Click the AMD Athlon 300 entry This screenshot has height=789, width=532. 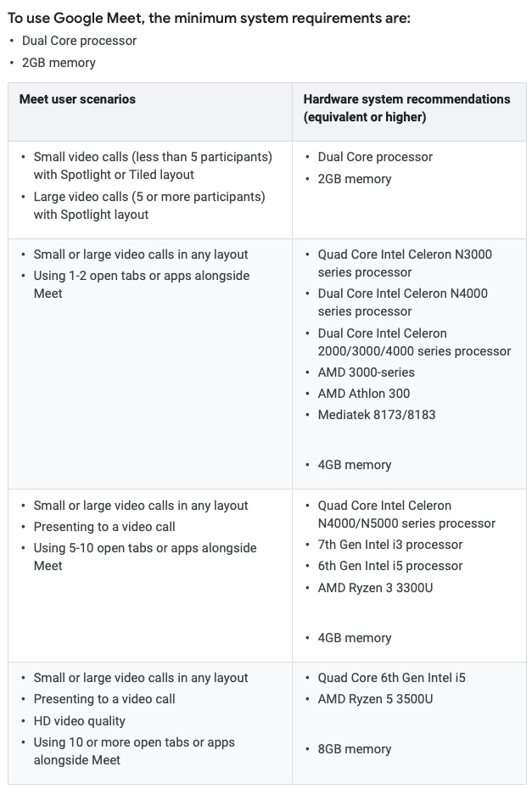coord(364,394)
